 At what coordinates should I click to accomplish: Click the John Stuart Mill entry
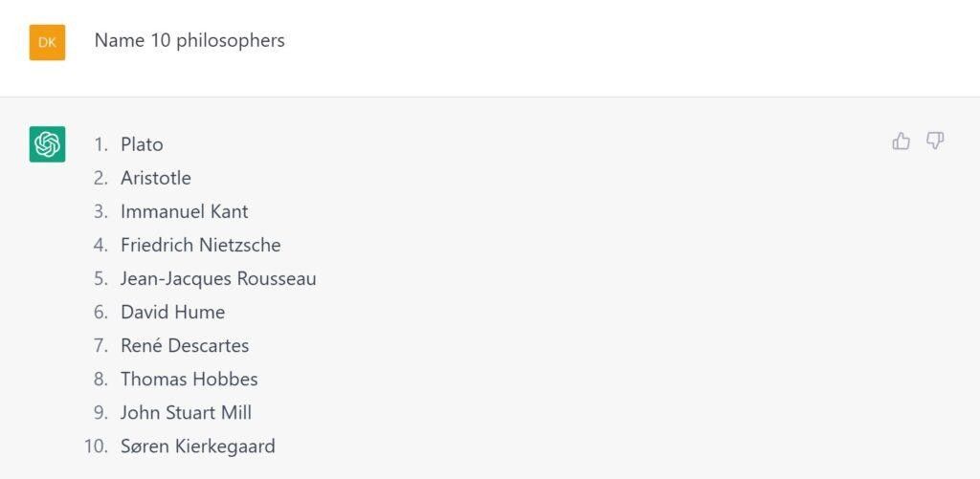pyautogui.click(x=187, y=412)
